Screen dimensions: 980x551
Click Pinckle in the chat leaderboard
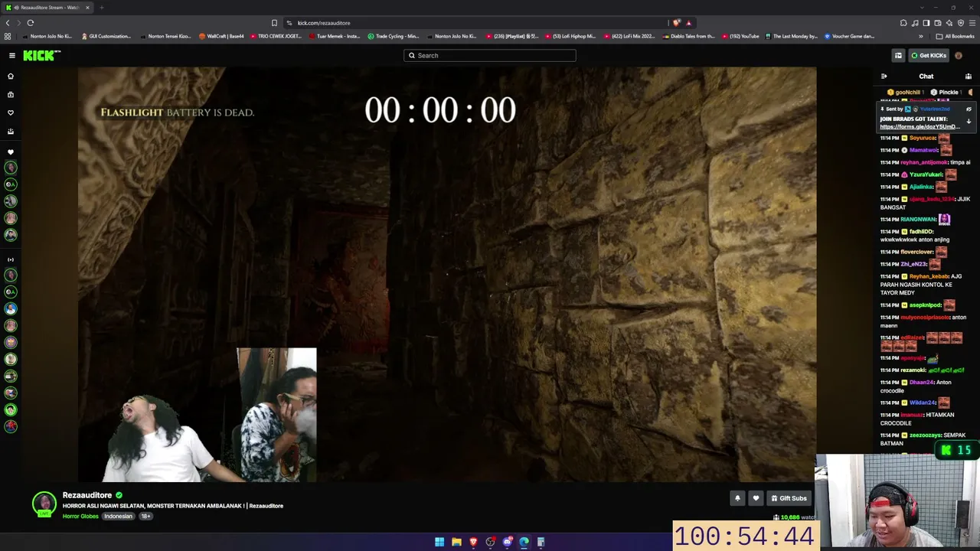coord(948,93)
